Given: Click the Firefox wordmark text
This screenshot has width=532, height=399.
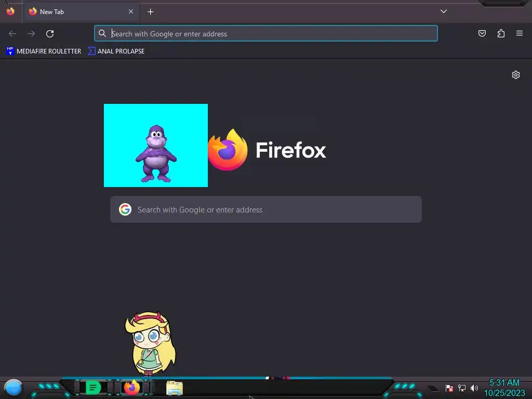Looking at the screenshot, I should click(x=291, y=150).
